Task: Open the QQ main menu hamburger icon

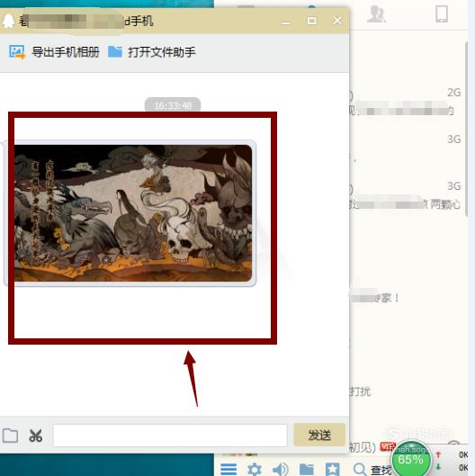Action: pos(229,470)
